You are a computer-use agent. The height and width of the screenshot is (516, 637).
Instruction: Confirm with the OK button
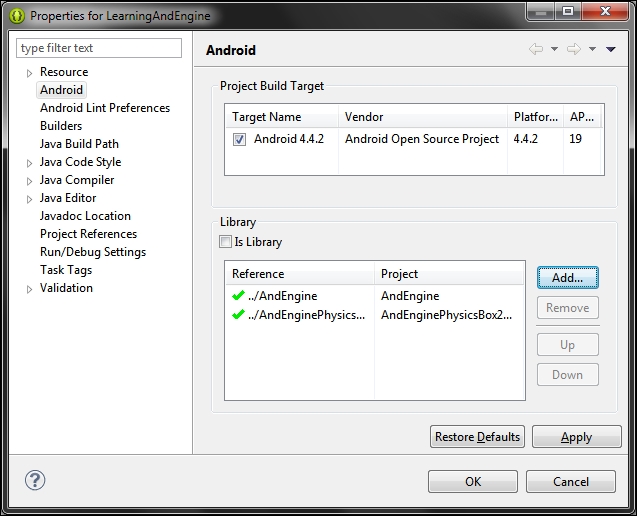[x=473, y=481]
